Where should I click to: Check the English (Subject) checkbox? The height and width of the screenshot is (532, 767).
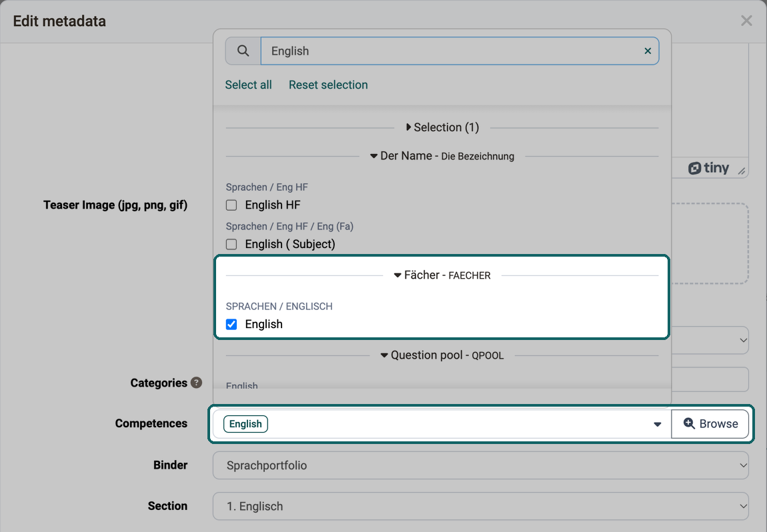pyautogui.click(x=231, y=244)
